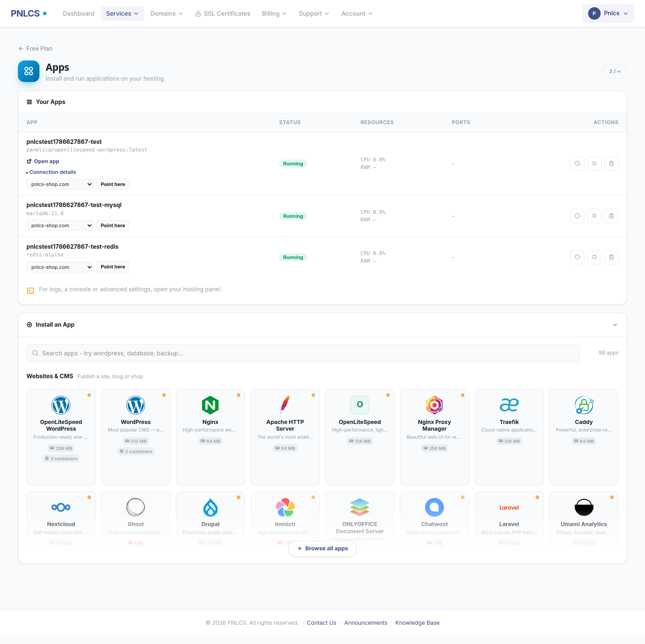Open the Billing menu
Image resolution: width=645 pixels, height=644 pixels.
[x=274, y=13]
